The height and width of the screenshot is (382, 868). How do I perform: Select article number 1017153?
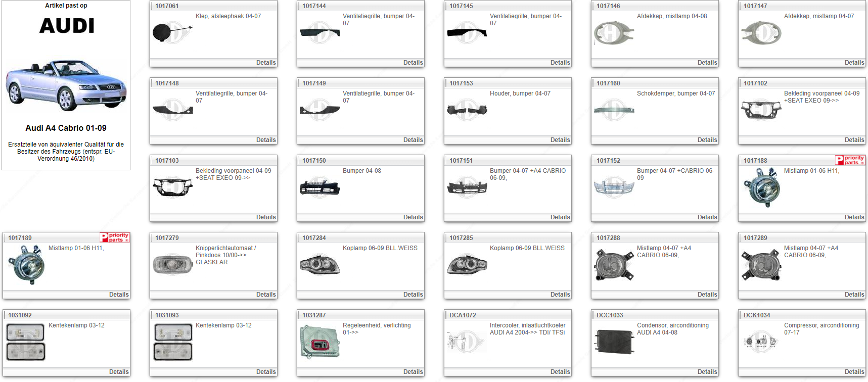[461, 83]
